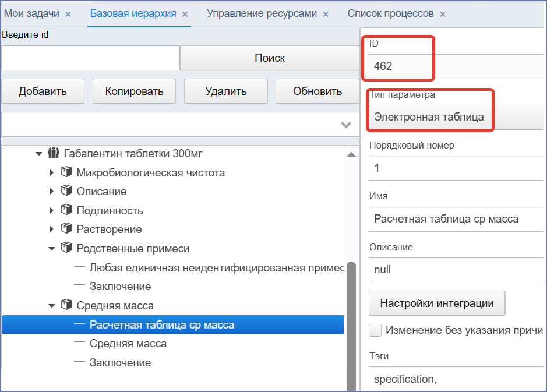Select Заключение under Родственные примеси
This screenshot has width=547, height=392.
tap(172, 287)
